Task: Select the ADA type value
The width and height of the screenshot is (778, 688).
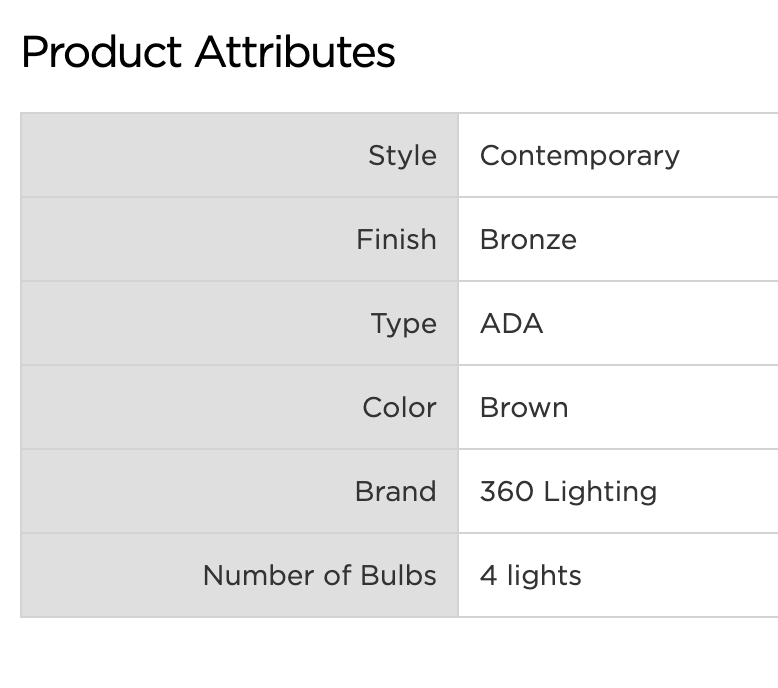Action: [511, 324]
